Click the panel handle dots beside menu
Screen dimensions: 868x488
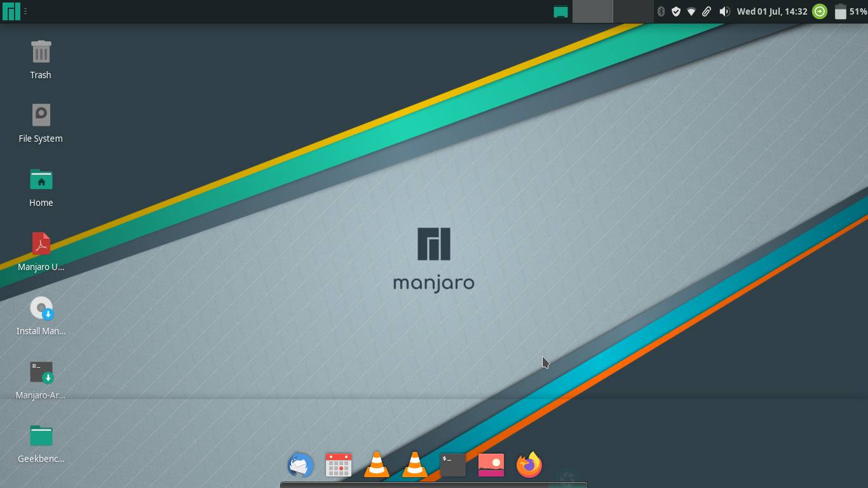coord(25,11)
